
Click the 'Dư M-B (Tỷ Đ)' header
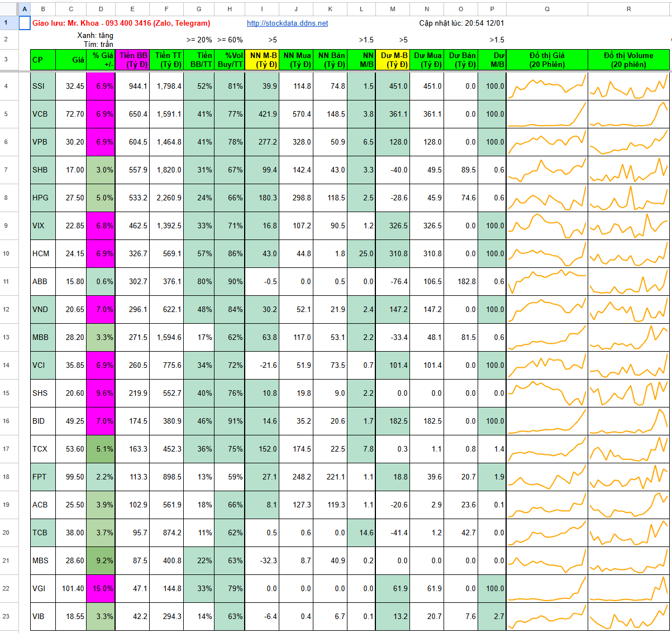[x=393, y=60]
